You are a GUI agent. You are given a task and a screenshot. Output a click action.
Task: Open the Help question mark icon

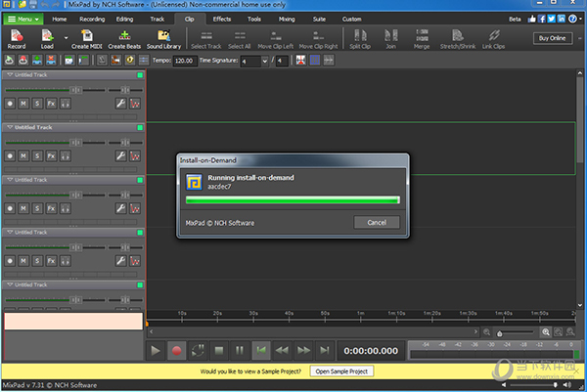(572, 19)
